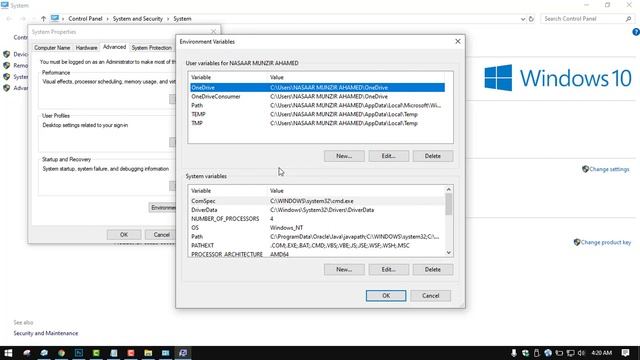
Task: Select the DriverData system variable
Action: [317, 210]
